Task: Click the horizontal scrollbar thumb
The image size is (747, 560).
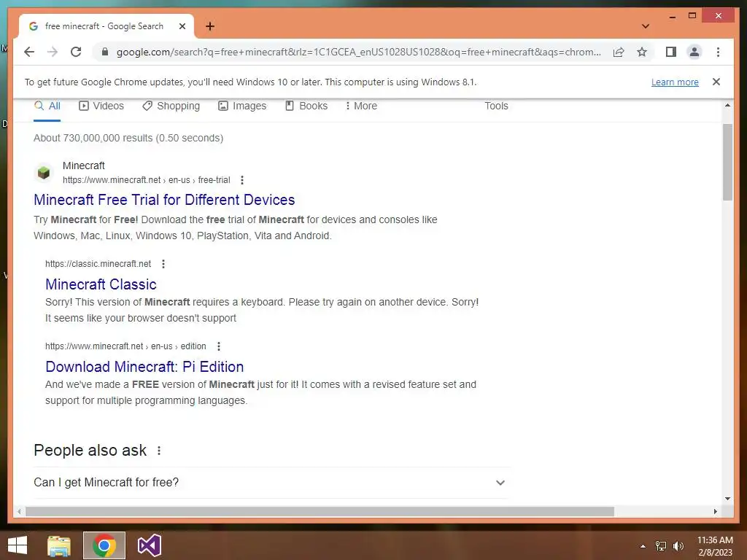Action: click(320, 511)
